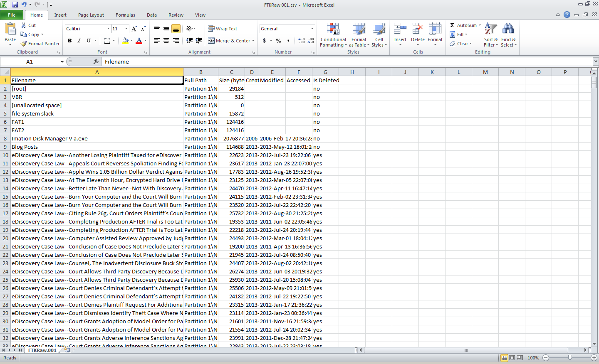Click the Decrease Decimal icon
This screenshot has height=364, width=599.
click(311, 41)
